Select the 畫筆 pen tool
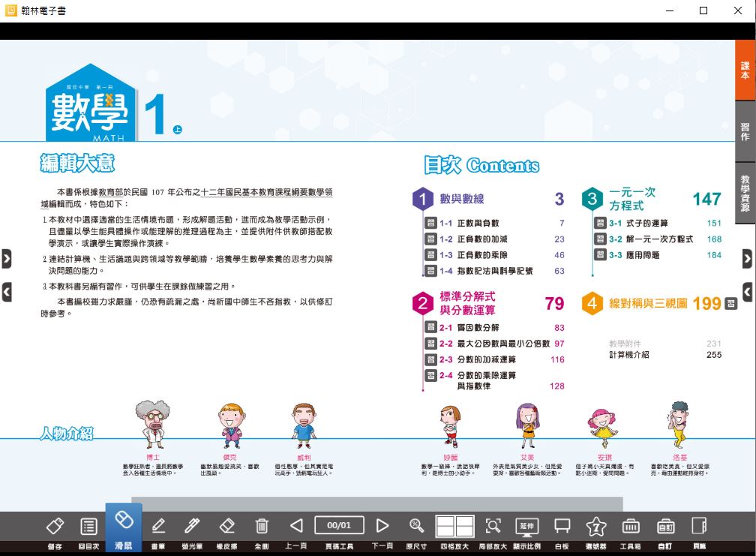The image size is (756, 556). (x=158, y=526)
